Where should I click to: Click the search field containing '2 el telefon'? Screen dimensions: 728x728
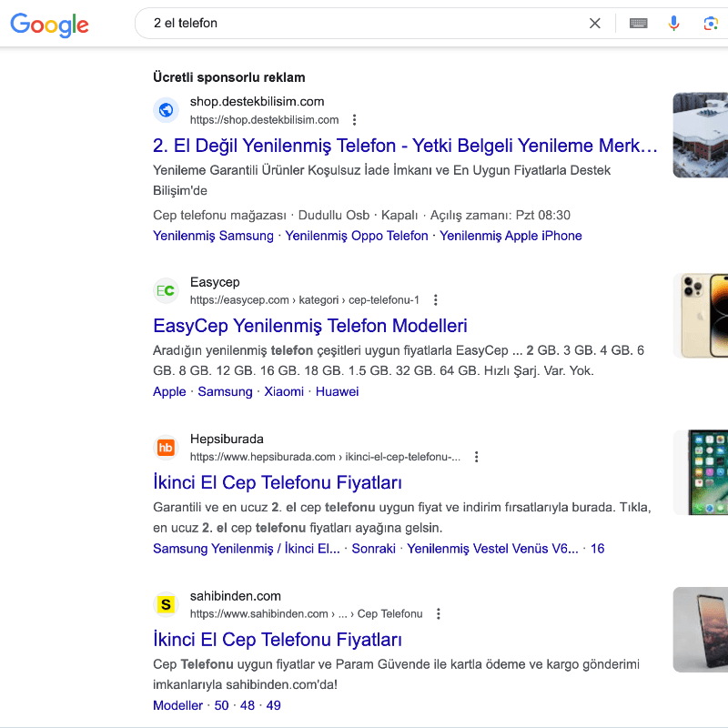362,24
